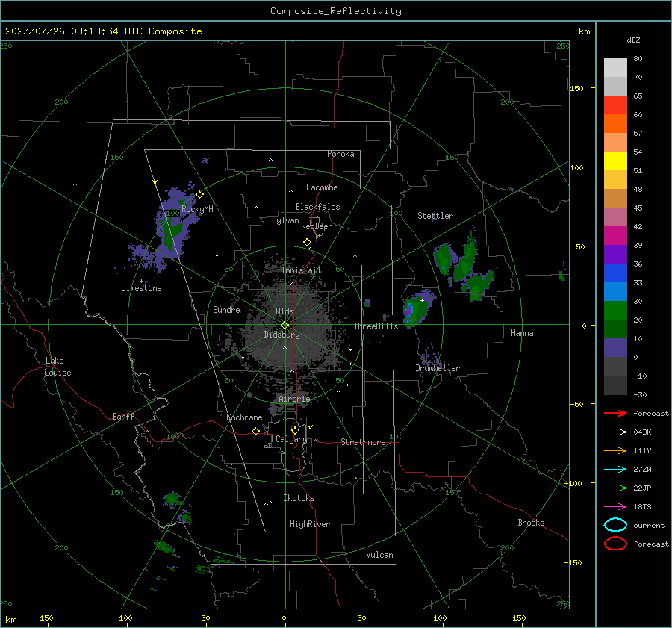This screenshot has height=628, width=672.
Task: Click the magenta 18TS arrow icon
Action: click(615, 507)
